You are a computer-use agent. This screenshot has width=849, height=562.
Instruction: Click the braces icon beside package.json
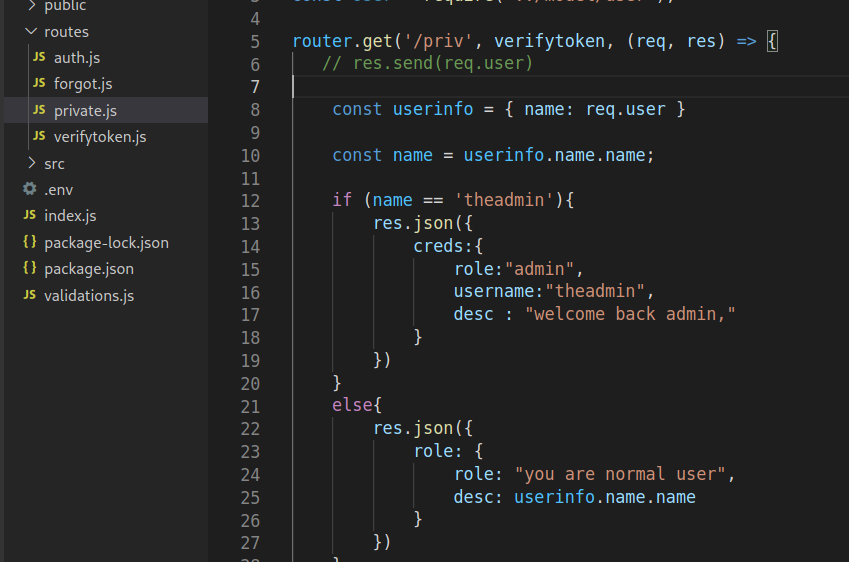29,268
